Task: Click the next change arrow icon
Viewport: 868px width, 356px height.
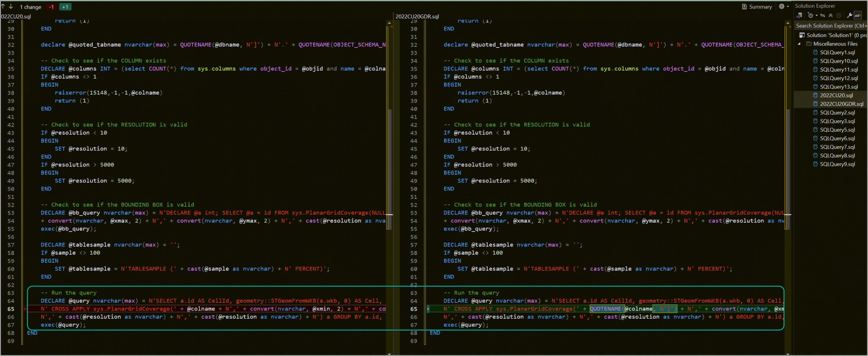Action: coord(11,6)
